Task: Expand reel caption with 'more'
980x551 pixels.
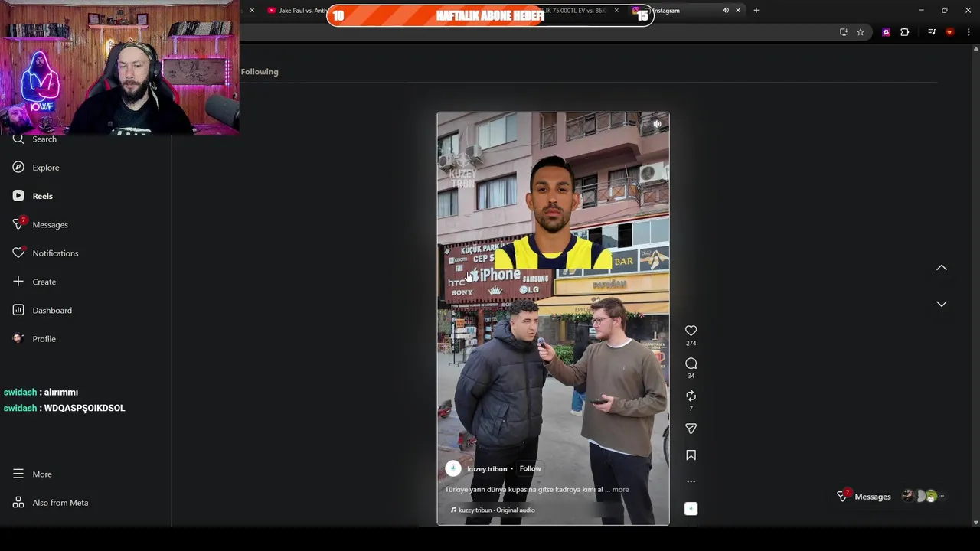Action: point(620,490)
